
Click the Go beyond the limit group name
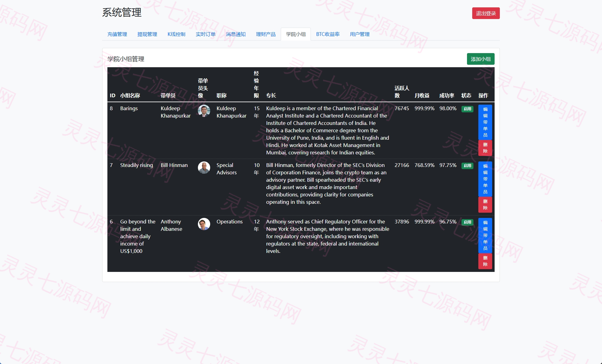(138, 236)
